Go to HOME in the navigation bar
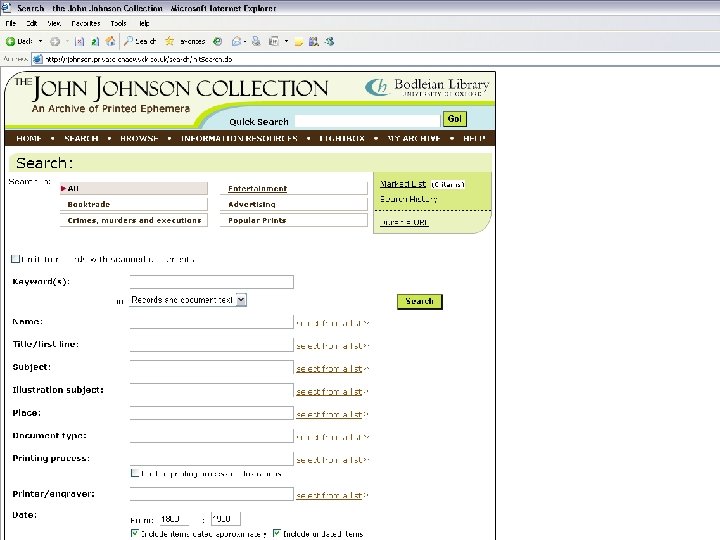The height and width of the screenshot is (540, 720). click(29, 138)
